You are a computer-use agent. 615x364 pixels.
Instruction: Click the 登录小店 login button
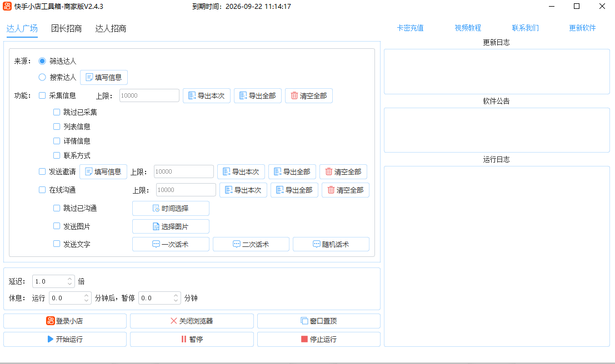[65, 321]
